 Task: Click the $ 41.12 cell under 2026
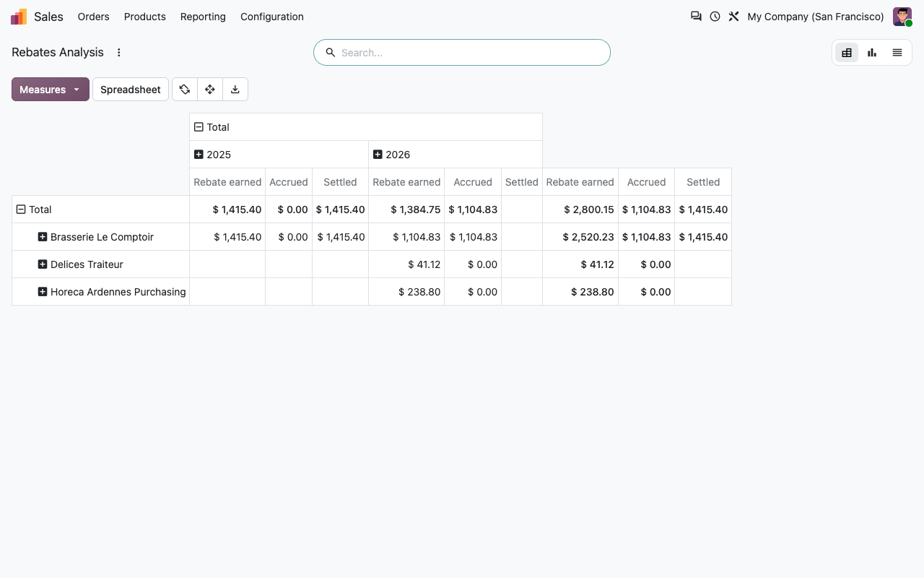406,264
